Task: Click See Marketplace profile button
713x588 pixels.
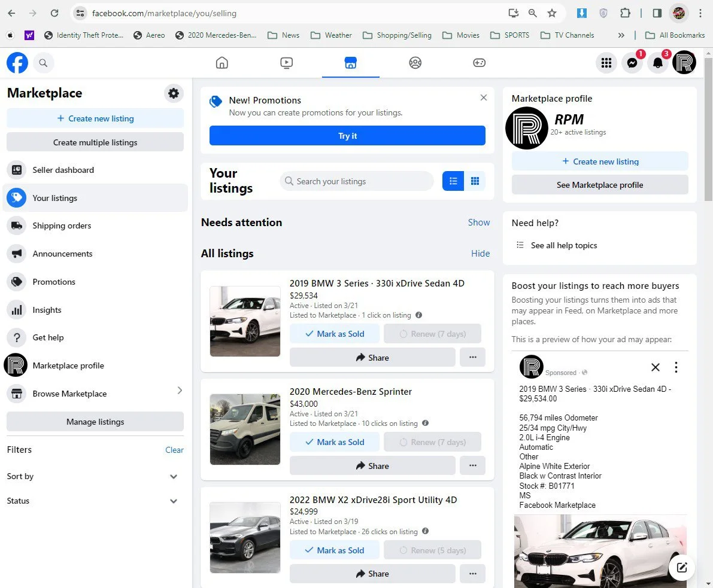Action: [600, 185]
